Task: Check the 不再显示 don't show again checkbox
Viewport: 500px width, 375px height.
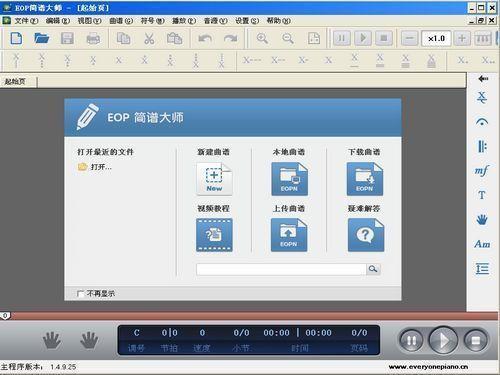Action: click(80, 293)
